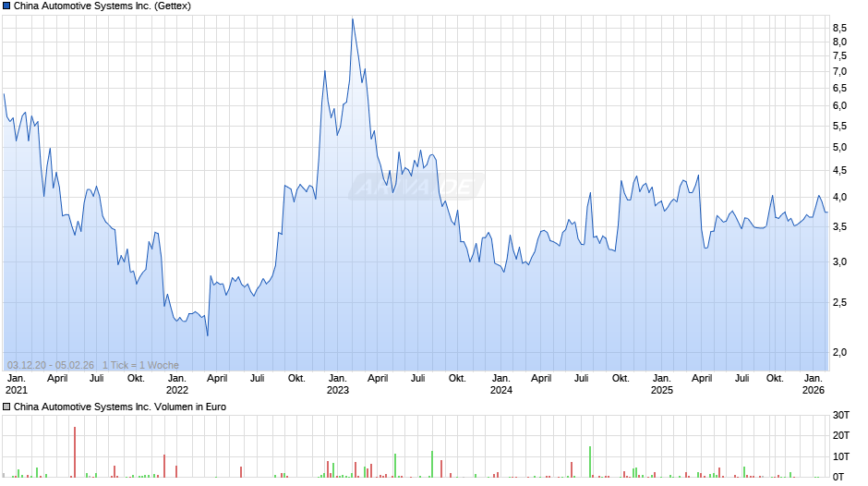The height and width of the screenshot is (486, 868).
Task: Click the highest price peak in early 2023
Action: [x=353, y=19]
